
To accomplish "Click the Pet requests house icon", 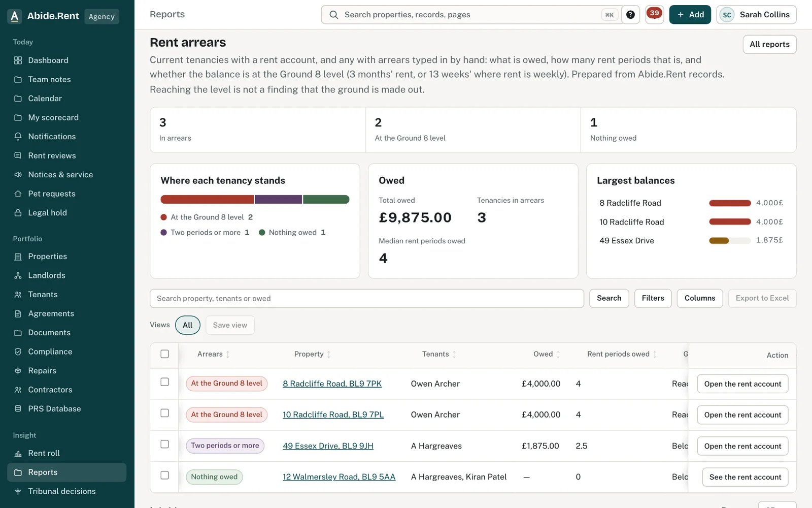I will pos(18,194).
